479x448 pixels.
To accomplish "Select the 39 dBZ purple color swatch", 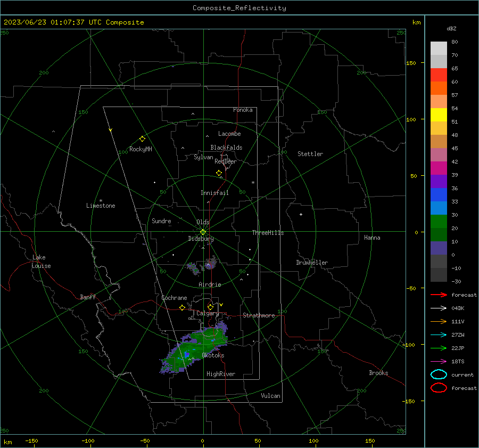I will (439, 181).
